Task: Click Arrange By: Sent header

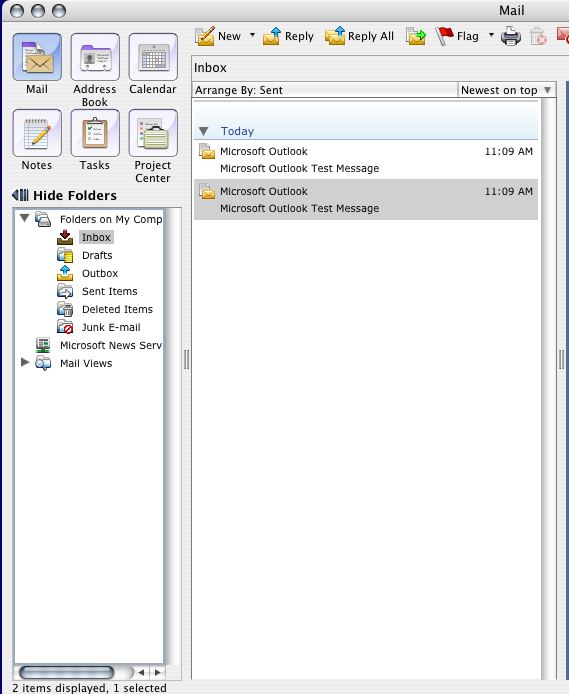Action: (325, 90)
